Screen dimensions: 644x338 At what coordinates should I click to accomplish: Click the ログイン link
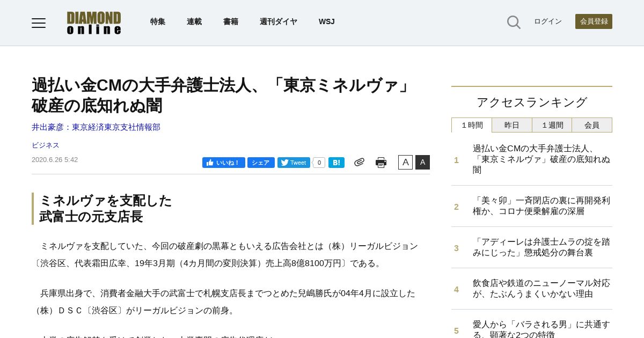[x=548, y=21]
